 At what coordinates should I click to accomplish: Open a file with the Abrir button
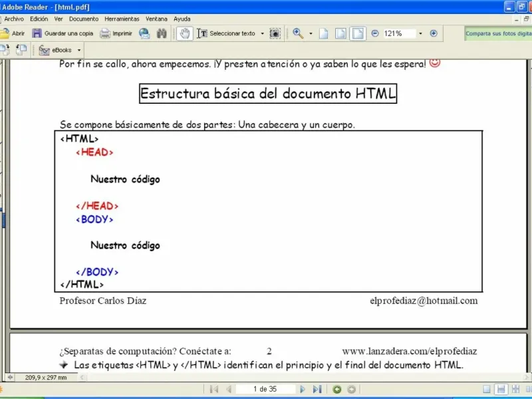[x=13, y=33]
